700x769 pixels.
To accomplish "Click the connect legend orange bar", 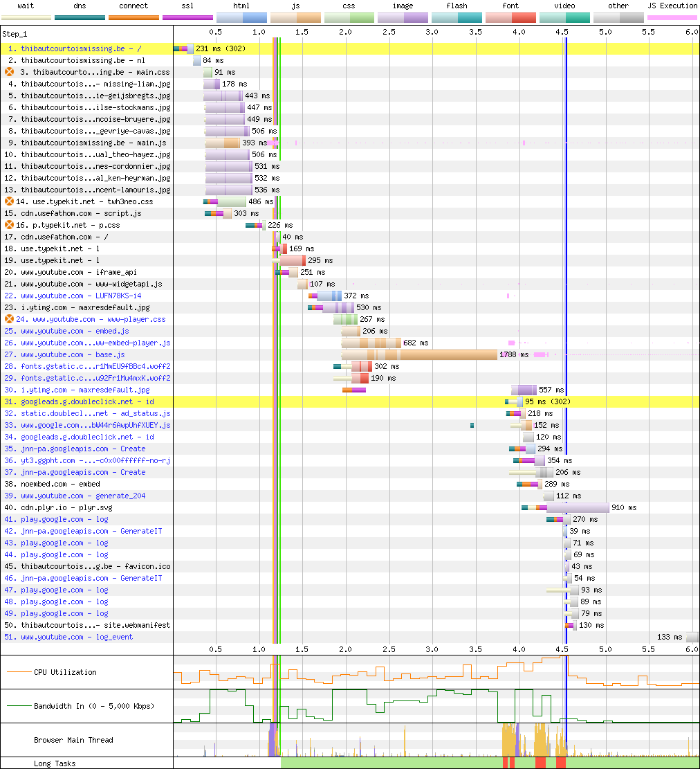I will [133, 18].
